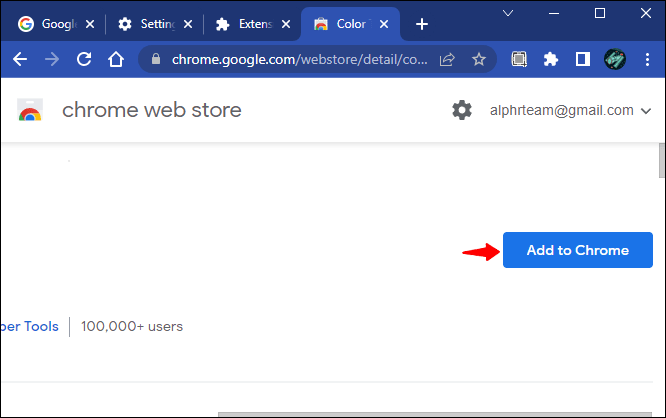Image resolution: width=666 pixels, height=418 pixels.
Task: Open the web store settings gear
Action: click(x=462, y=110)
